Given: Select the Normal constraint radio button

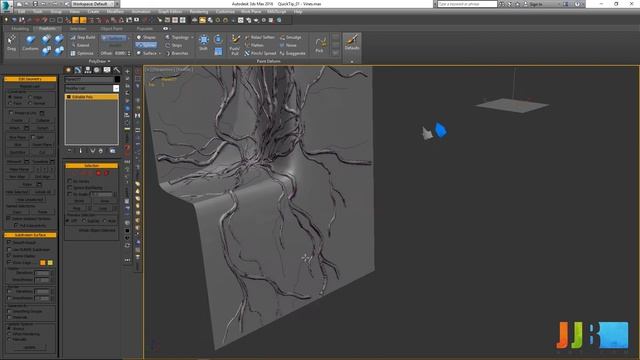Looking at the screenshot, I should (30, 103).
